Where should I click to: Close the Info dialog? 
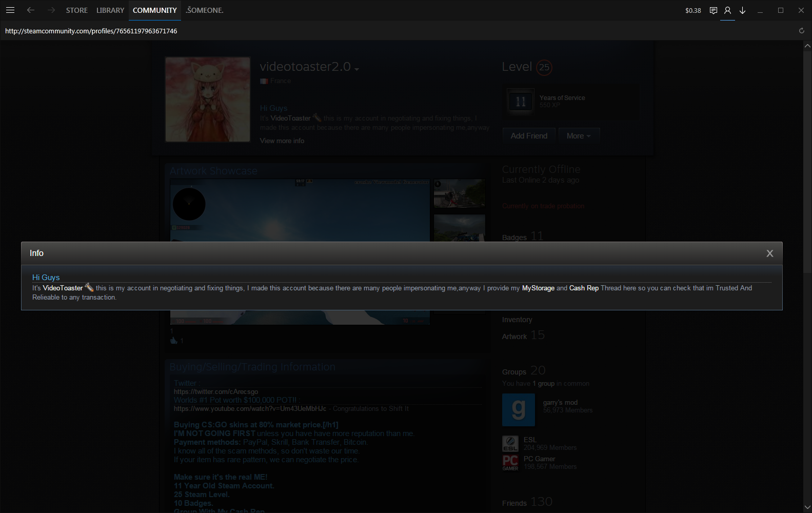tap(769, 253)
